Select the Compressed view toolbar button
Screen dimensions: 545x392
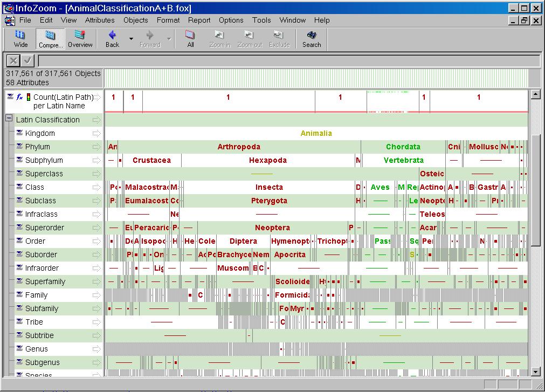[x=51, y=39]
